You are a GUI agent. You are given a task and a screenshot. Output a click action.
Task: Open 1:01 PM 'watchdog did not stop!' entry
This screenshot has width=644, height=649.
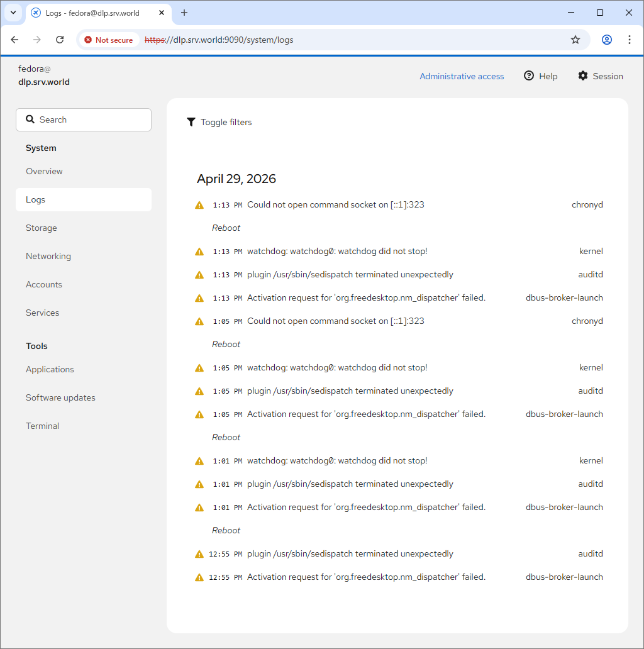399,461
